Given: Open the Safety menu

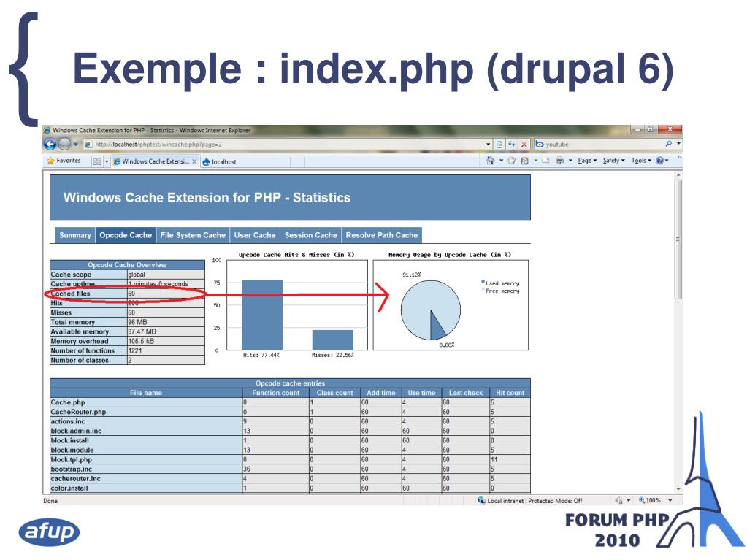Looking at the screenshot, I should 613,161.
